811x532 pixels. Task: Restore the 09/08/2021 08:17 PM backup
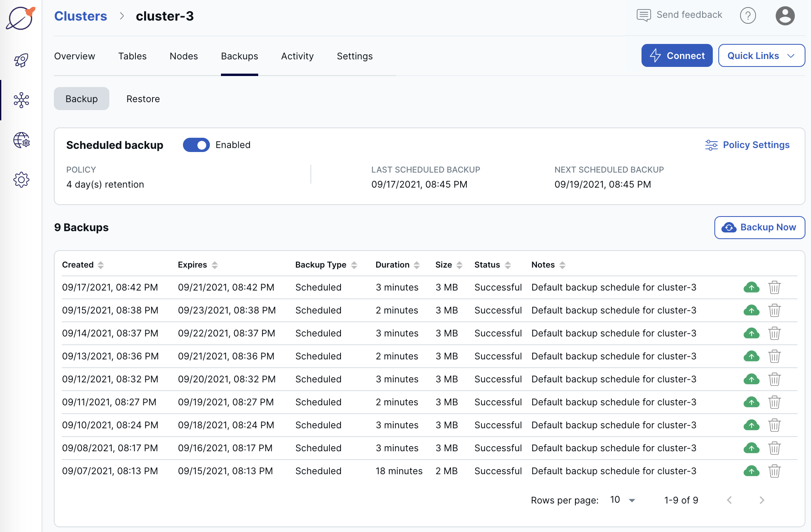(751, 448)
